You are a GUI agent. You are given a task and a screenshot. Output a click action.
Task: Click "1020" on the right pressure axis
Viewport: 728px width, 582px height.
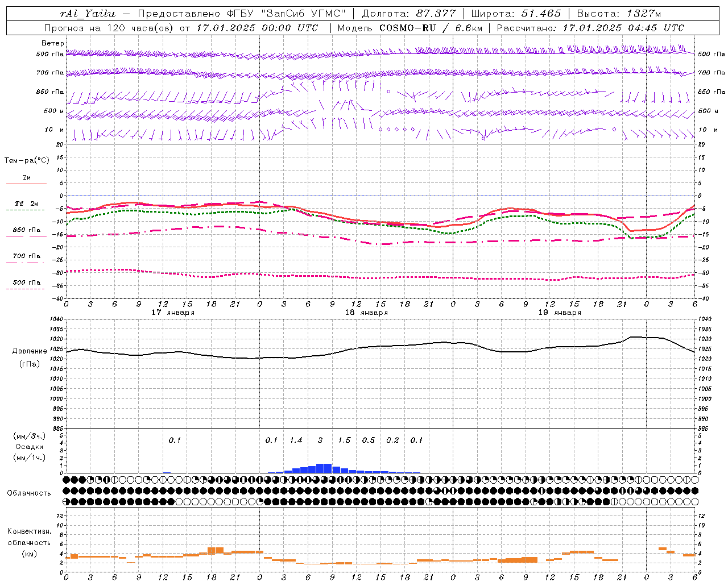[x=704, y=359]
